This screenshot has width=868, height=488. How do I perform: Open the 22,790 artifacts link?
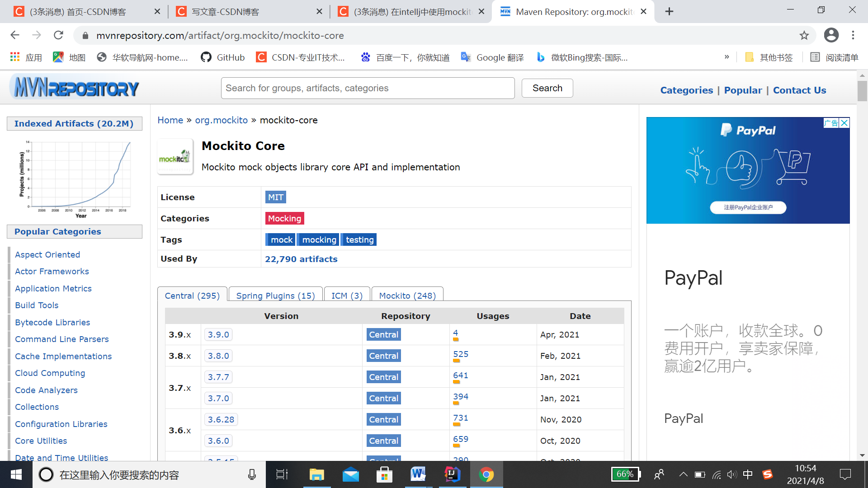(x=301, y=259)
